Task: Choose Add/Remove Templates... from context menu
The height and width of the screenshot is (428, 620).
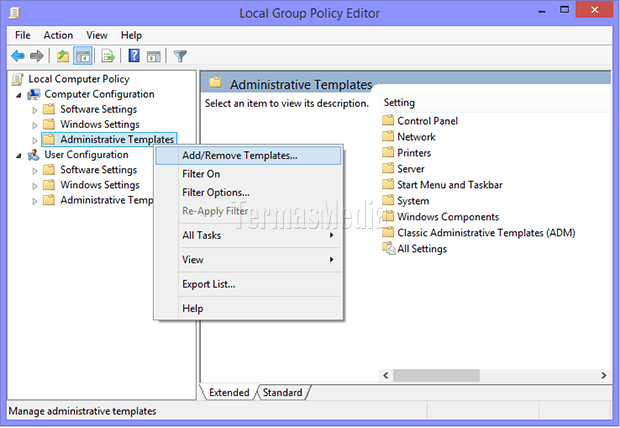Action: tap(239, 155)
